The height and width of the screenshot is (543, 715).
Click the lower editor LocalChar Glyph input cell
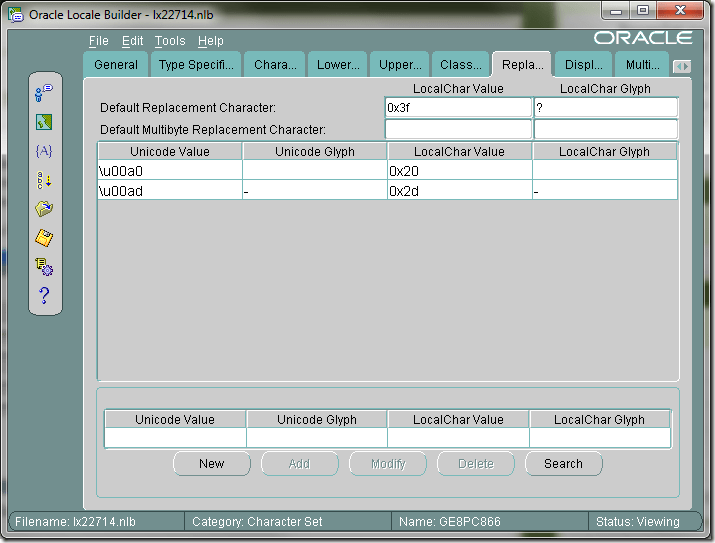click(x=600, y=438)
